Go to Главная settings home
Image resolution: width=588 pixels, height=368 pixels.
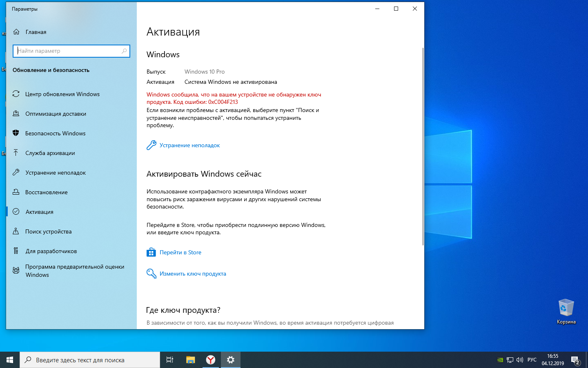point(36,32)
